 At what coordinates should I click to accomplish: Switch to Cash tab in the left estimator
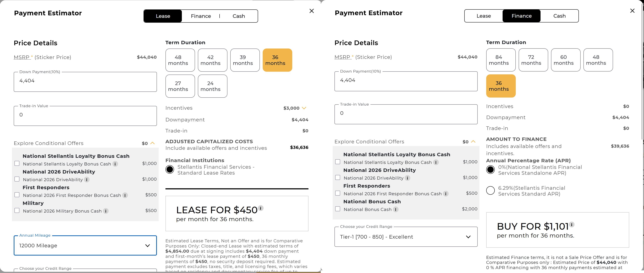(x=239, y=16)
